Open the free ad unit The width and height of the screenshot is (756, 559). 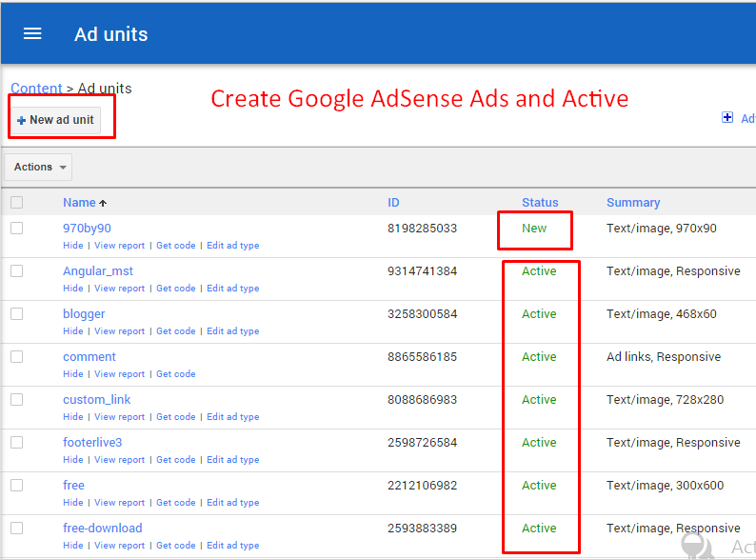coord(73,486)
